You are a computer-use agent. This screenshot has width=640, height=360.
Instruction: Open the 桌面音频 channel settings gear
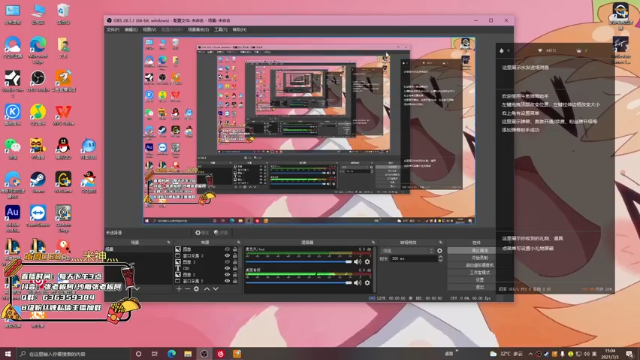point(367,282)
